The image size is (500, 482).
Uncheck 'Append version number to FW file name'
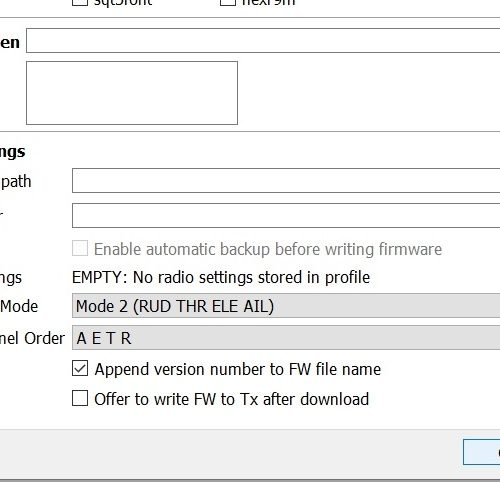80,369
